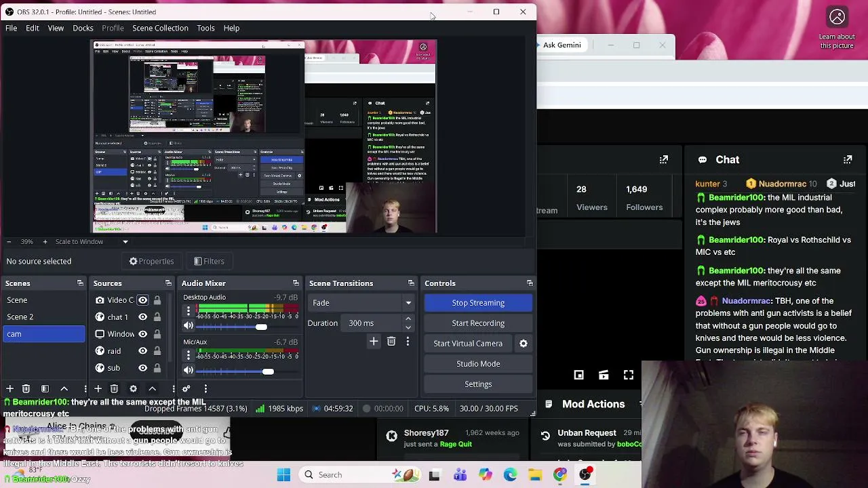Decrease the transition duration with down arrow
The width and height of the screenshot is (868, 488).
(x=408, y=327)
